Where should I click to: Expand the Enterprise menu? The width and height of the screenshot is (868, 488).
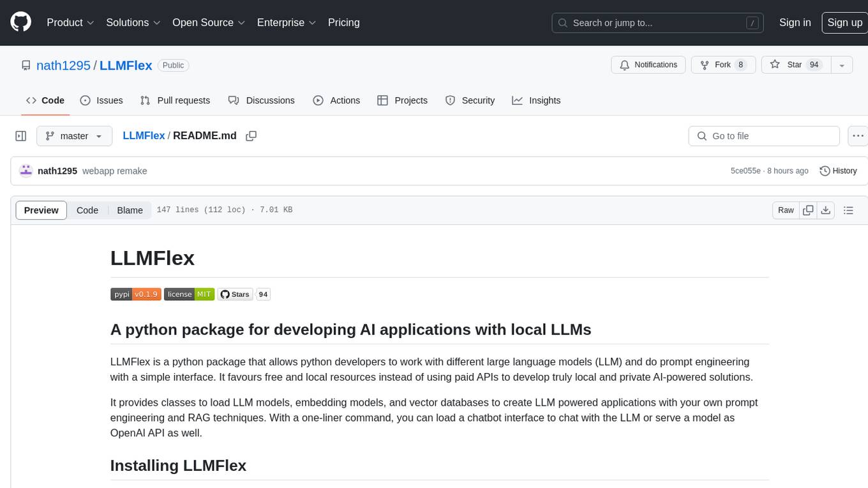coord(287,22)
